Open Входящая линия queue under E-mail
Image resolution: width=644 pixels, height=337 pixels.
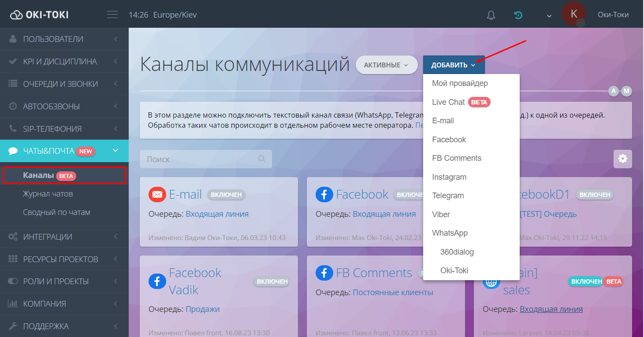pyautogui.click(x=217, y=214)
